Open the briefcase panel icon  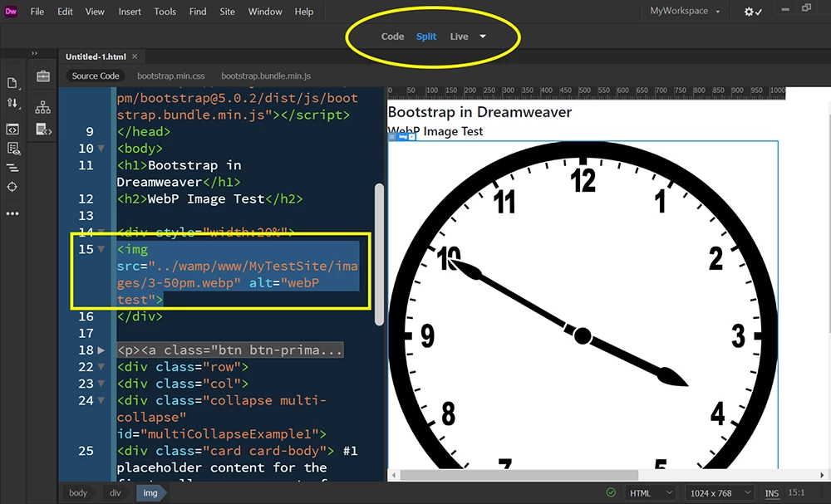[x=43, y=76]
